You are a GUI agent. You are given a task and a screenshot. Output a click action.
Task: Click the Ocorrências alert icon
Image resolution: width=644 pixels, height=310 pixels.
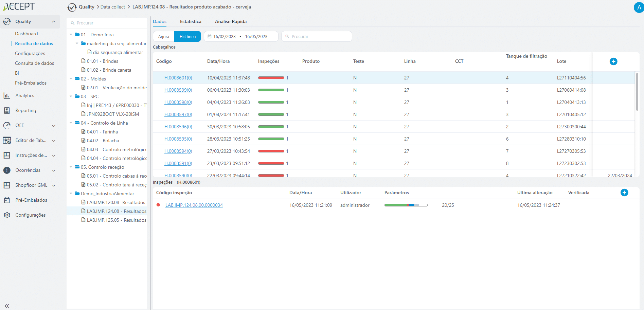(x=7, y=170)
